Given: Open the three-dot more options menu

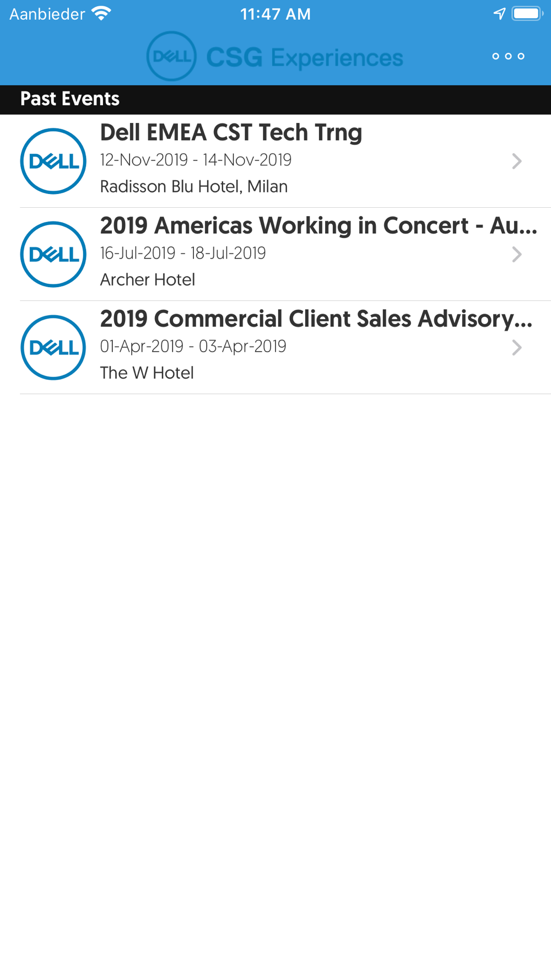Looking at the screenshot, I should pos(508,56).
